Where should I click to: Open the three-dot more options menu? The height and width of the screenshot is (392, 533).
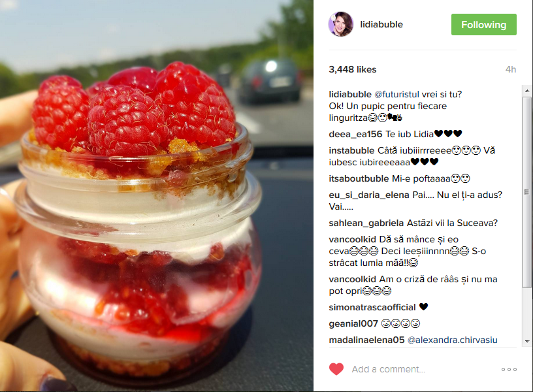[x=509, y=369]
